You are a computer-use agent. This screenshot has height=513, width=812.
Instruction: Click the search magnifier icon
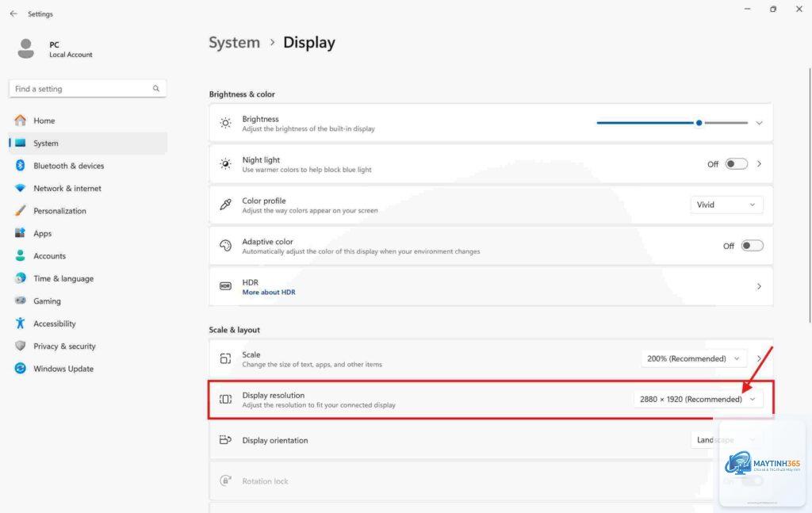pos(156,89)
